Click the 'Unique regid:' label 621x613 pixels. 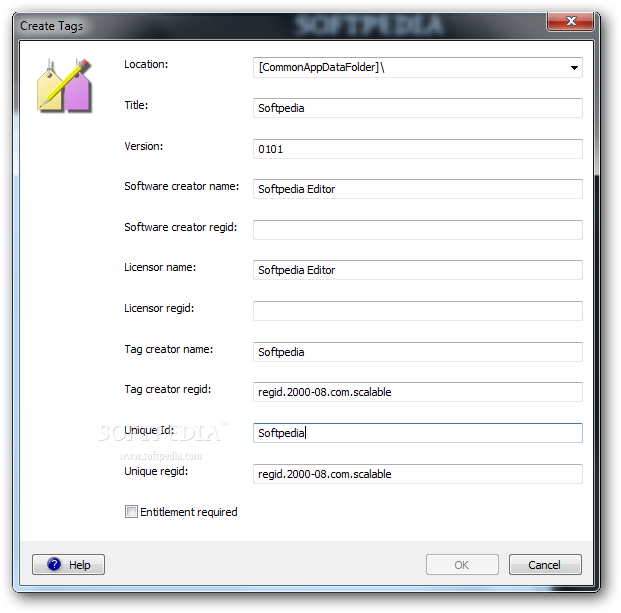pos(156,471)
